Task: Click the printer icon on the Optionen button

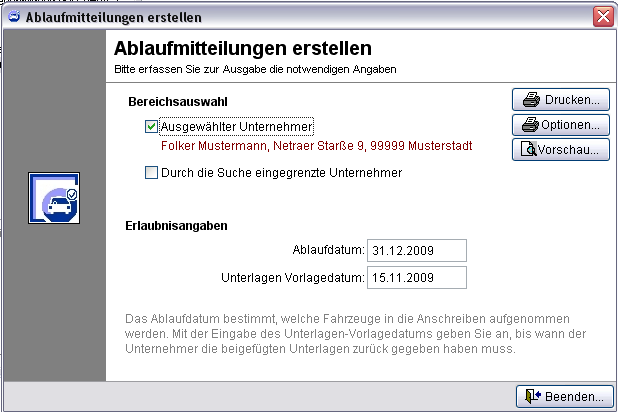Action: [x=528, y=125]
